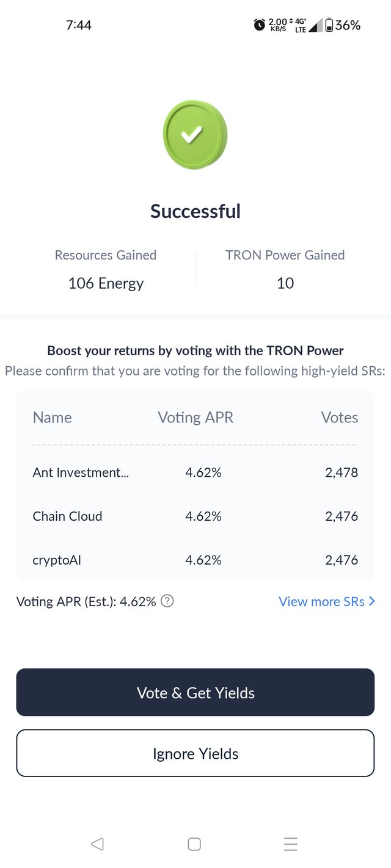Tap the signal strength status icon
The height and width of the screenshot is (868, 391).
(315, 26)
